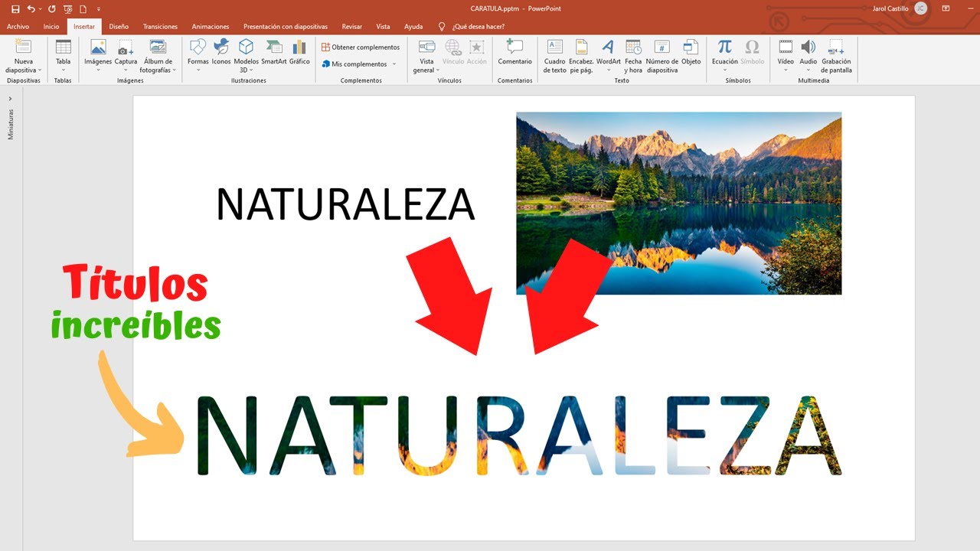Screen dimensions: 980x551
Task: Insert Número de diapositiva
Action: point(662,57)
